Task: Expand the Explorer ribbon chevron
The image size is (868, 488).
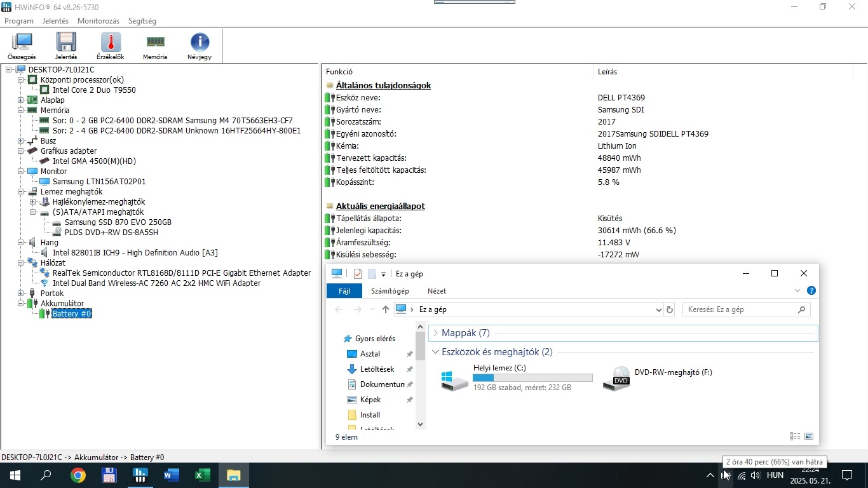Action: point(797,291)
